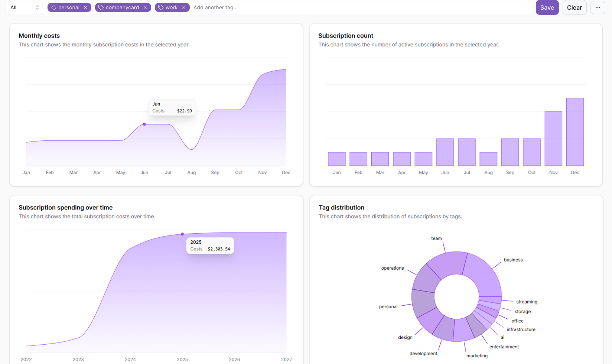
Task: Click the "business" label on the donut chart
Action: point(513,260)
